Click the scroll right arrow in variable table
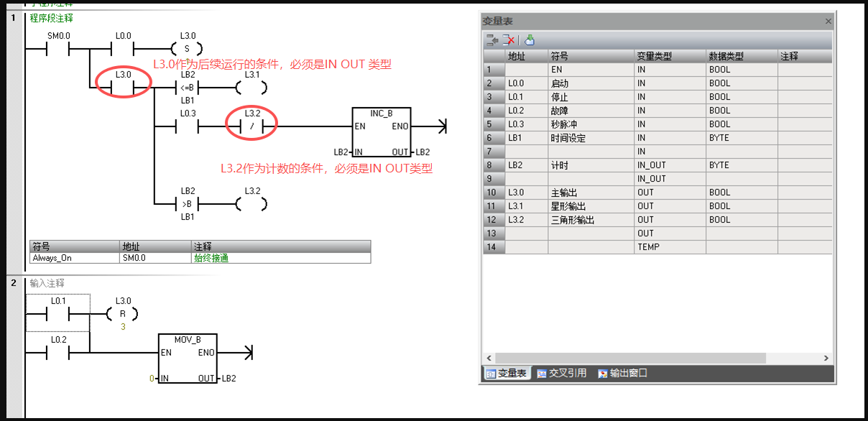868x421 pixels. click(826, 358)
